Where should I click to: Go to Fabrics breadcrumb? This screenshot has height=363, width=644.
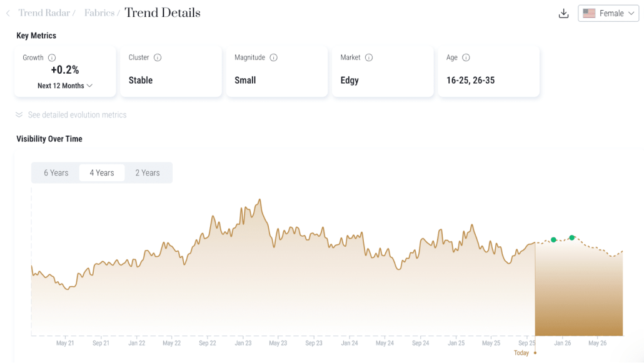[x=99, y=13]
